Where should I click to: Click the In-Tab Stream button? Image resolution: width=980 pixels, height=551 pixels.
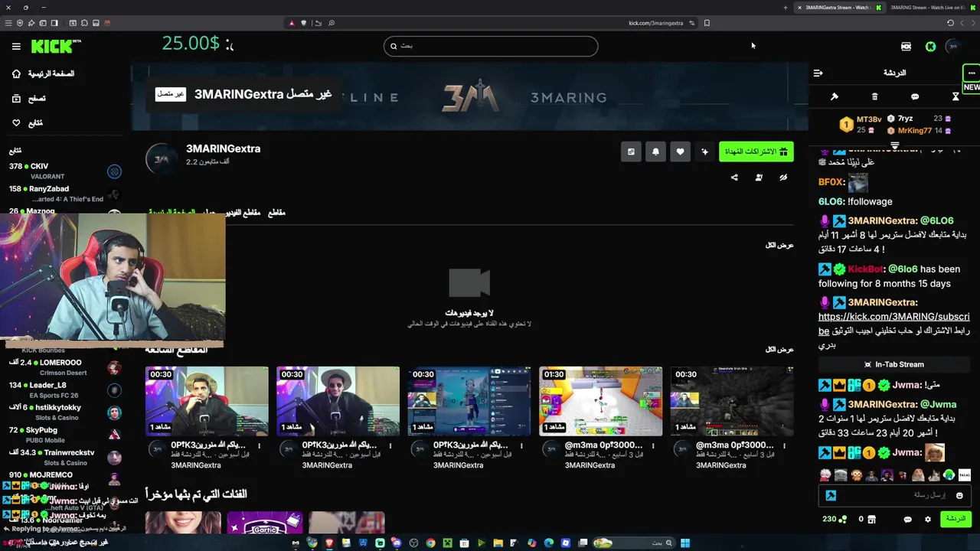tap(893, 365)
